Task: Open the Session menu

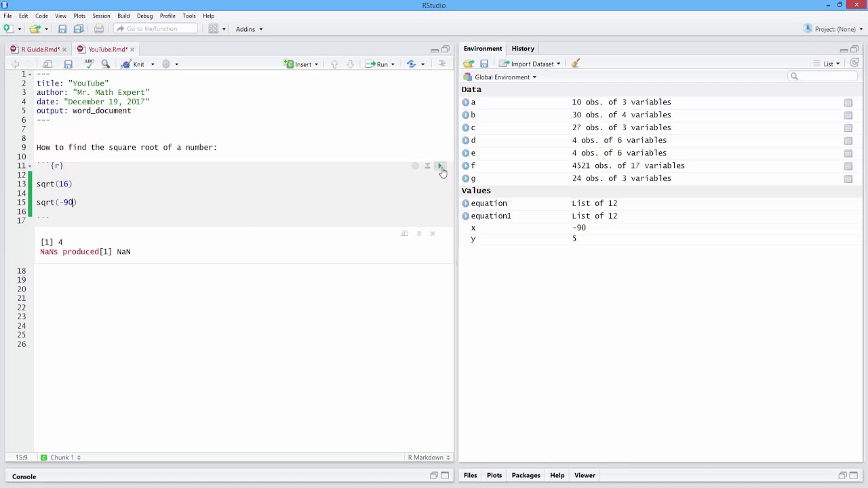Action: 101,16
